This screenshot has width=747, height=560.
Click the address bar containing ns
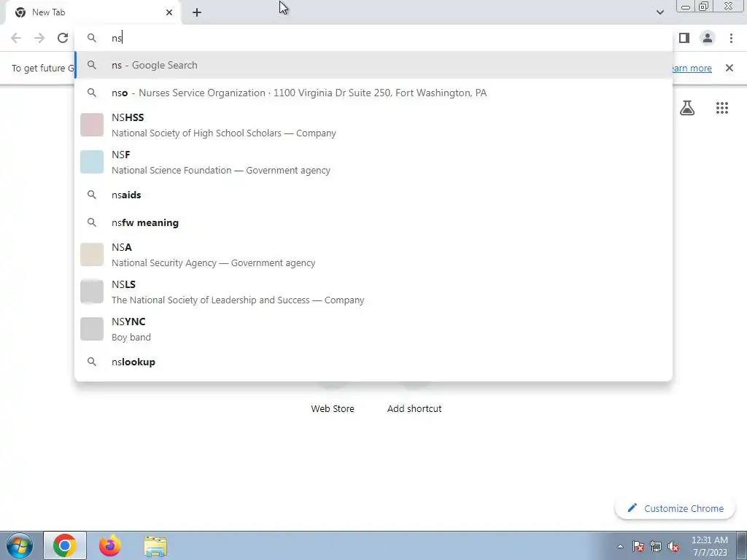click(373, 38)
